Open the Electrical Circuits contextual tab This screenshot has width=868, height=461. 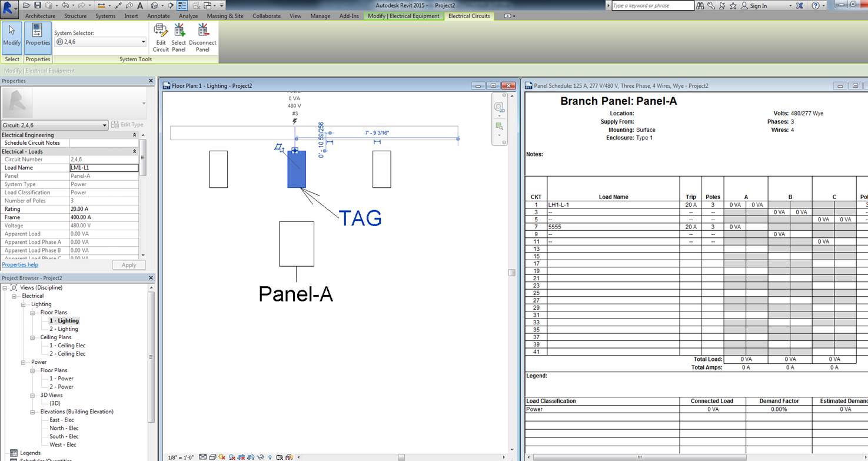468,16
